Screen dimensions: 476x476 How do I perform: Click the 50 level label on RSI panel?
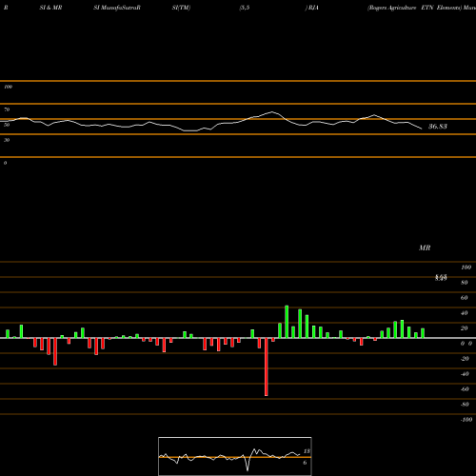point(7,125)
